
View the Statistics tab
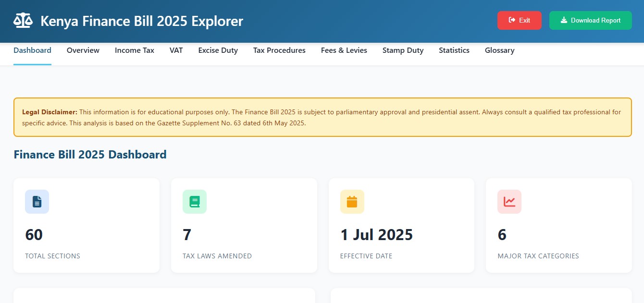454,50
